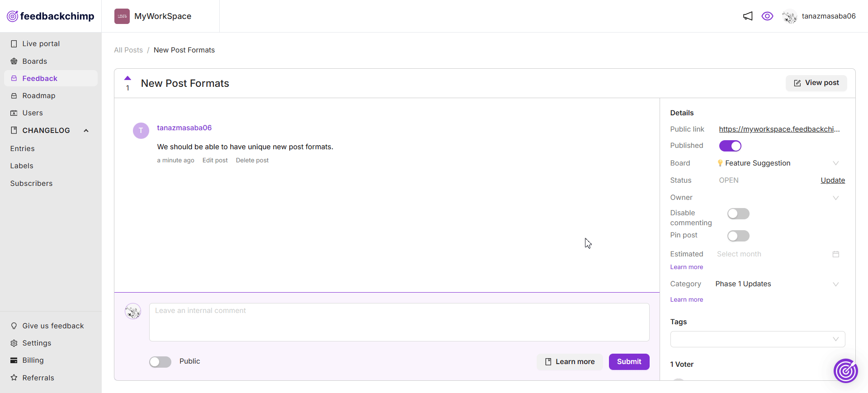
Task: Click the View post button
Action: (x=816, y=83)
